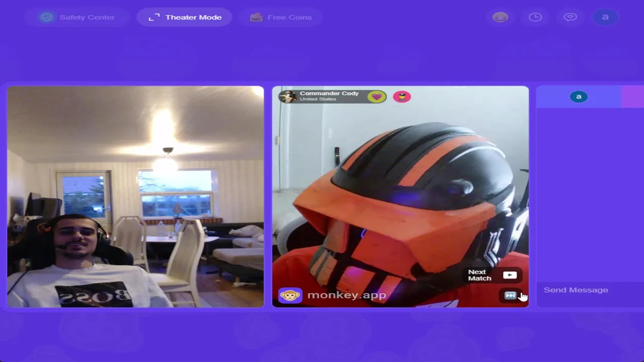This screenshot has height=362, width=644.
Task: Report user with the police officer icon
Action: pos(402,97)
